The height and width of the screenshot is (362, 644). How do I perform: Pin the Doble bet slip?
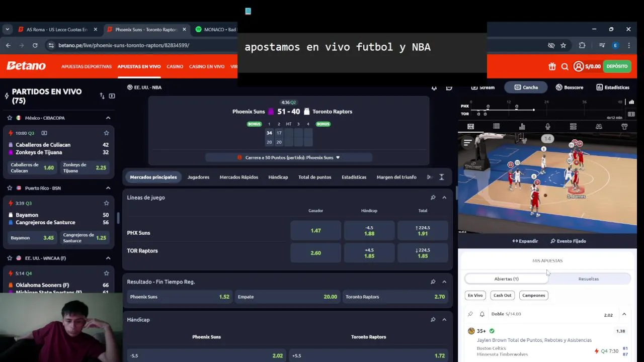470,314
